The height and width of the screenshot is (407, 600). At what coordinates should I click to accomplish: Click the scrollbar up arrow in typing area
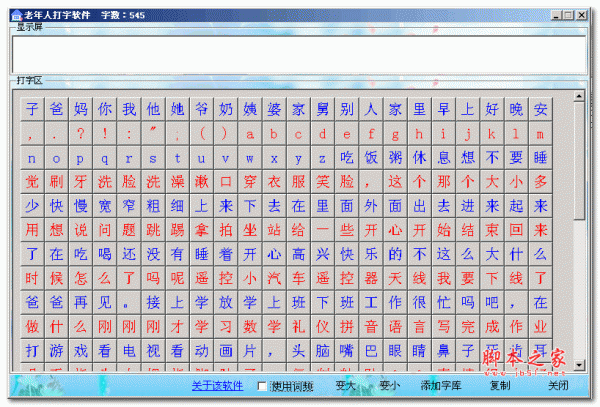click(579, 96)
